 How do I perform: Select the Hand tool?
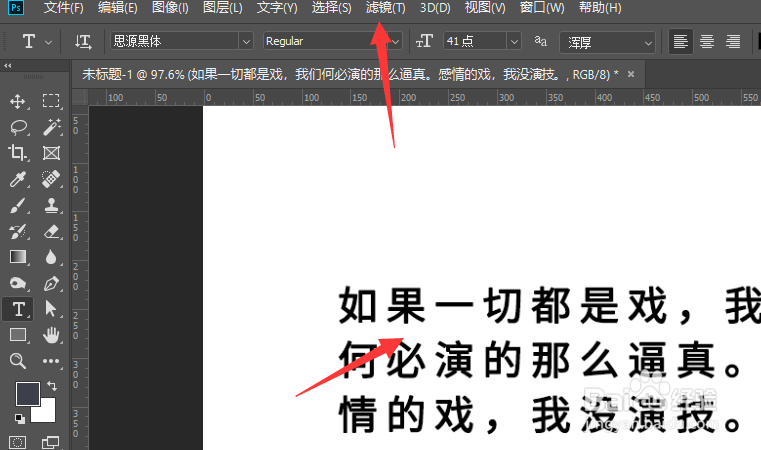coord(51,335)
